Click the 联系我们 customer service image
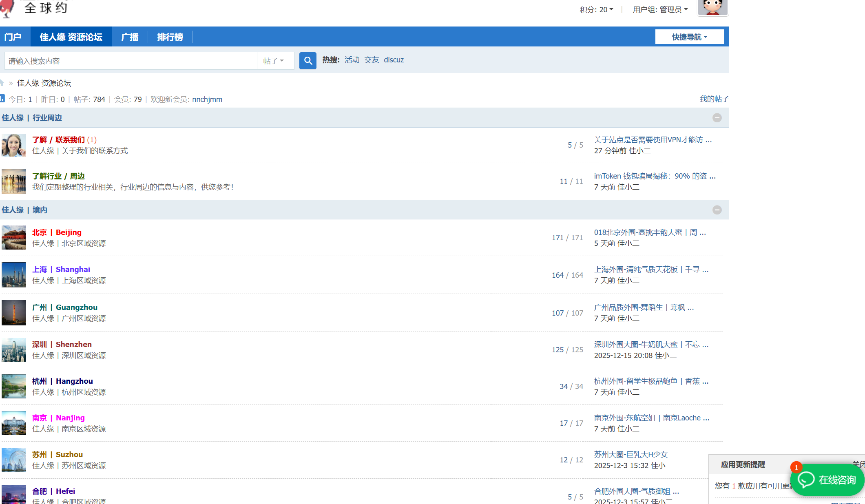The image size is (865, 504). click(14, 145)
